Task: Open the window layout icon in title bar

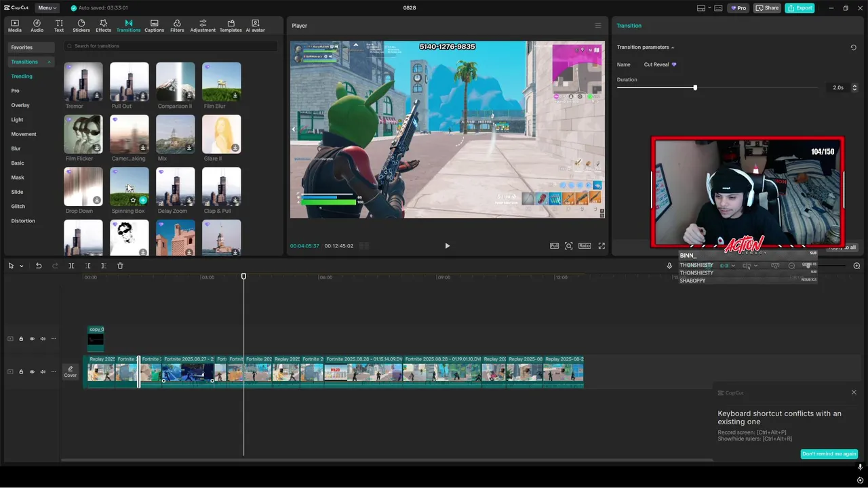Action: [701, 8]
